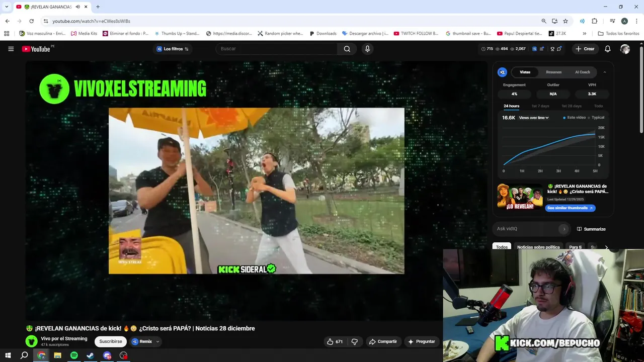The image size is (644, 362).
Task: Click the video player area
Action: click(257, 191)
